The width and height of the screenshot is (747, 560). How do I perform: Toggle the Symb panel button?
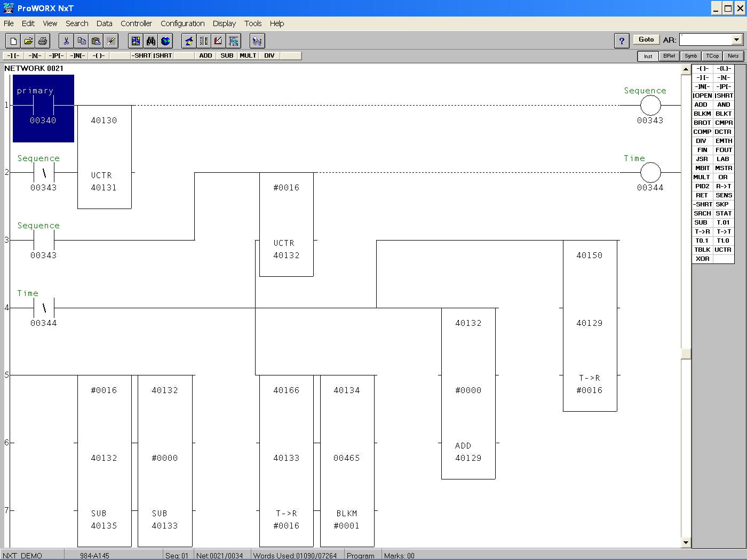coord(690,56)
